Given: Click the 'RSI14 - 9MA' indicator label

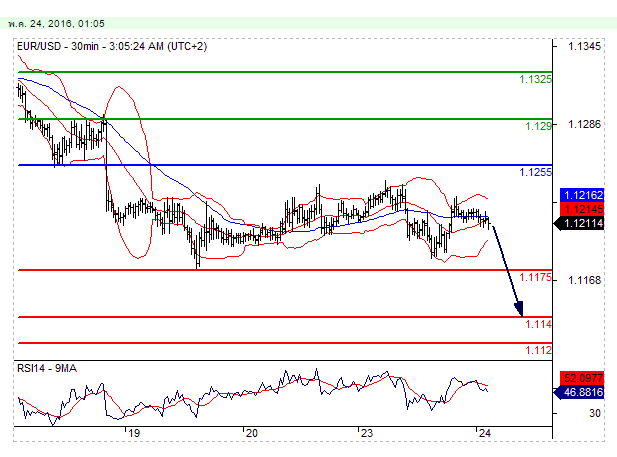Looking at the screenshot, I should click(47, 368).
